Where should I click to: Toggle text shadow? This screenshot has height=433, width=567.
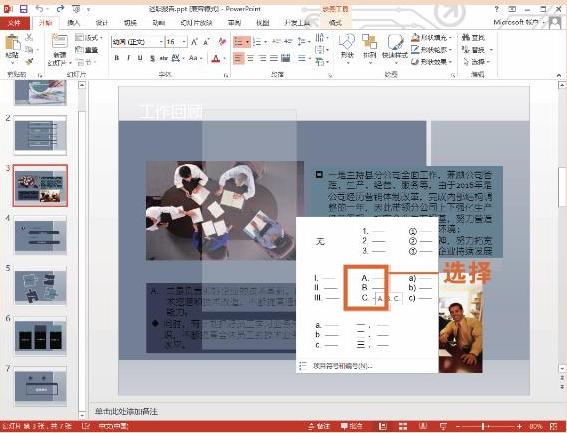pyautogui.click(x=152, y=58)
